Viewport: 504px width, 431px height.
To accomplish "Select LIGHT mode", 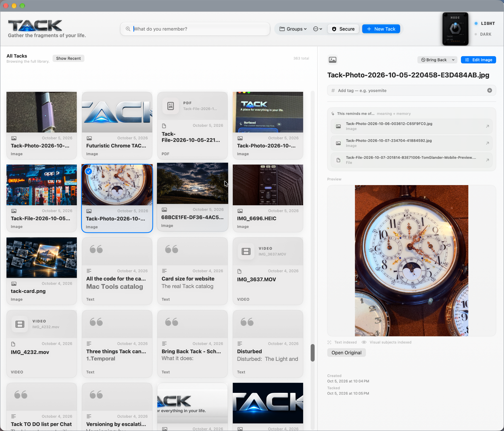I will pos(485,23).
